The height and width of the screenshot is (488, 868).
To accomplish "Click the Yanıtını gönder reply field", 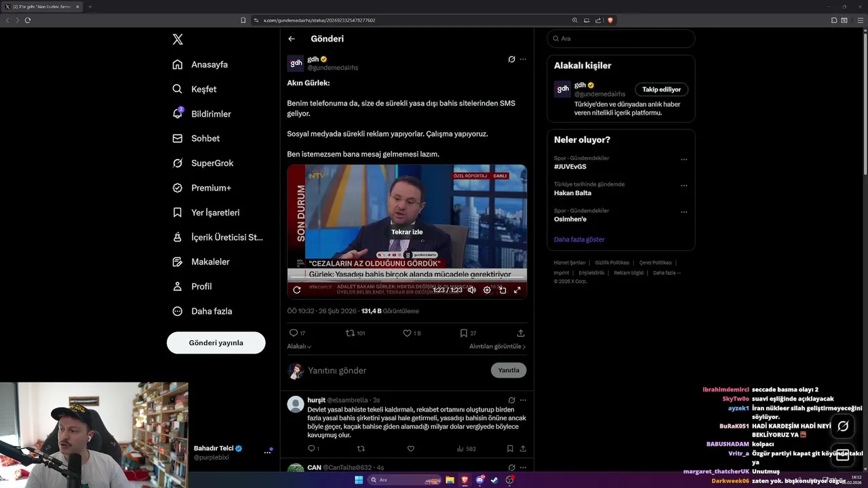I will click(396, 371).
